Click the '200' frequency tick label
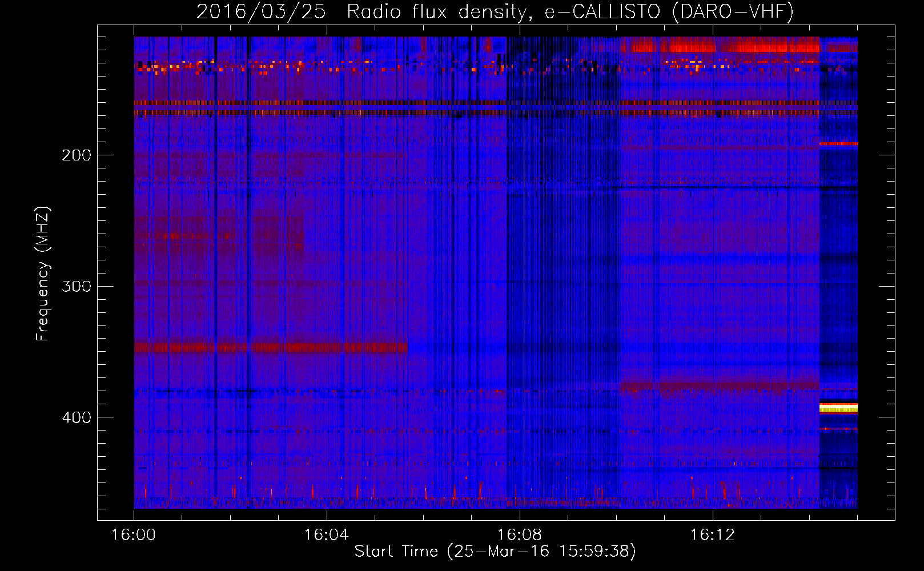924x571 pixels. (77, 155)
